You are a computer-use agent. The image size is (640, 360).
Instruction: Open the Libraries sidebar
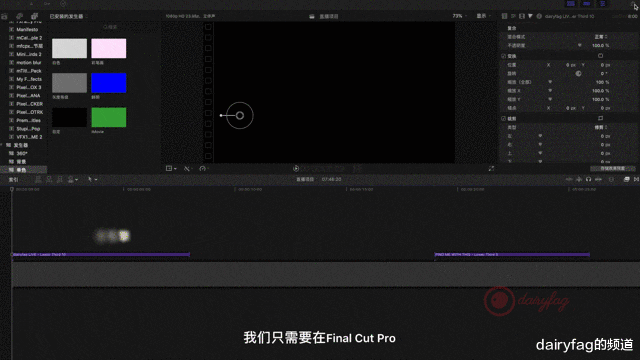[x=4, y=16]
